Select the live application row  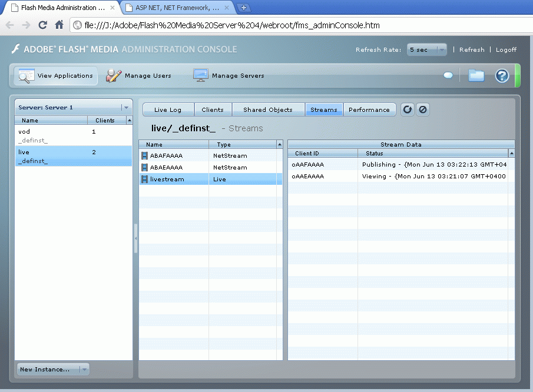tap(74, 156)
